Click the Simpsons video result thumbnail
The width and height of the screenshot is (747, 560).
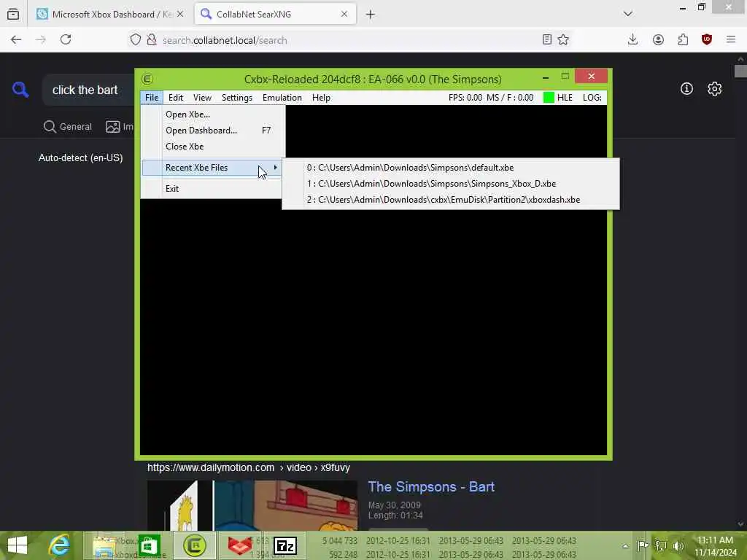[x=252, y=505]
